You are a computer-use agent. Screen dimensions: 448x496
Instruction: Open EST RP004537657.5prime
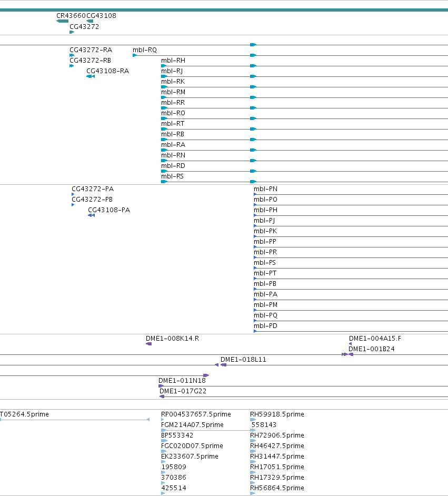pos(196,414)
